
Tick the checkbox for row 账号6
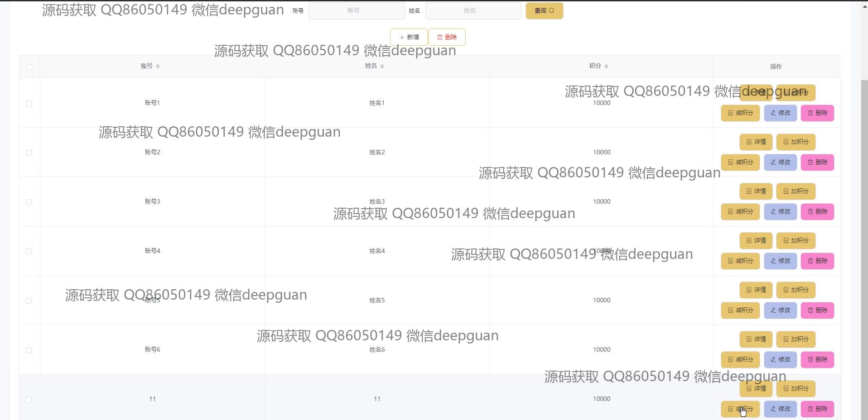29,350
